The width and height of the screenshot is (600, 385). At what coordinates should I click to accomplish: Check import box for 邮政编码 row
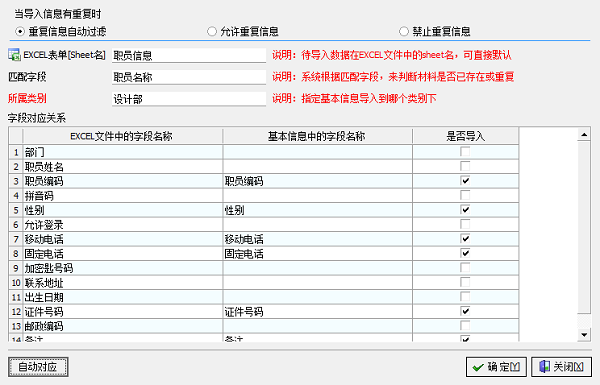click(x=465, y=326)
